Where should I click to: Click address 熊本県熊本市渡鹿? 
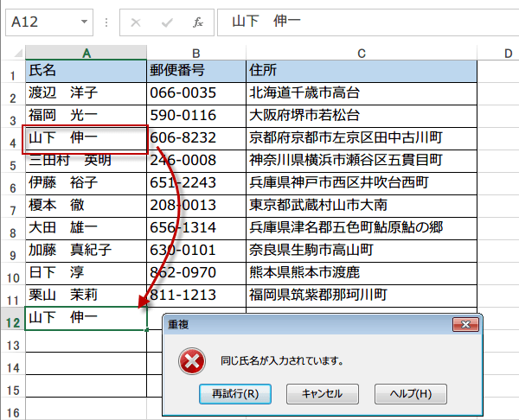pyautogui.click(x=362, y=273)
